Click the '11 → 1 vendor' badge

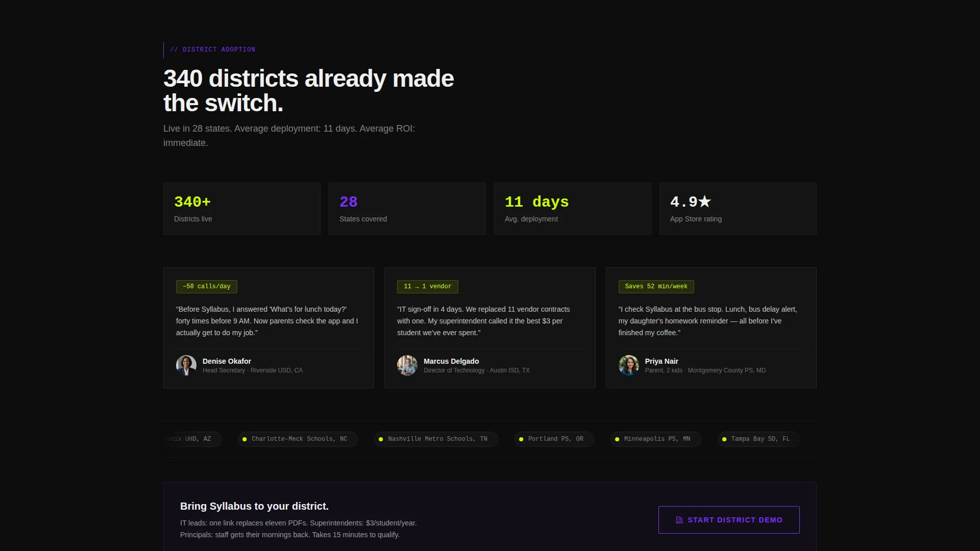click(428, 287)
